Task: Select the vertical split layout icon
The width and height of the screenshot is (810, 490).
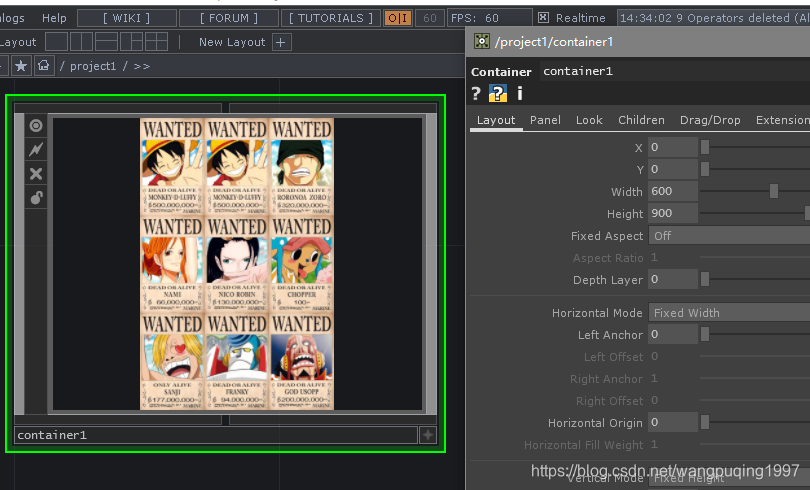Action: [82, 42]
